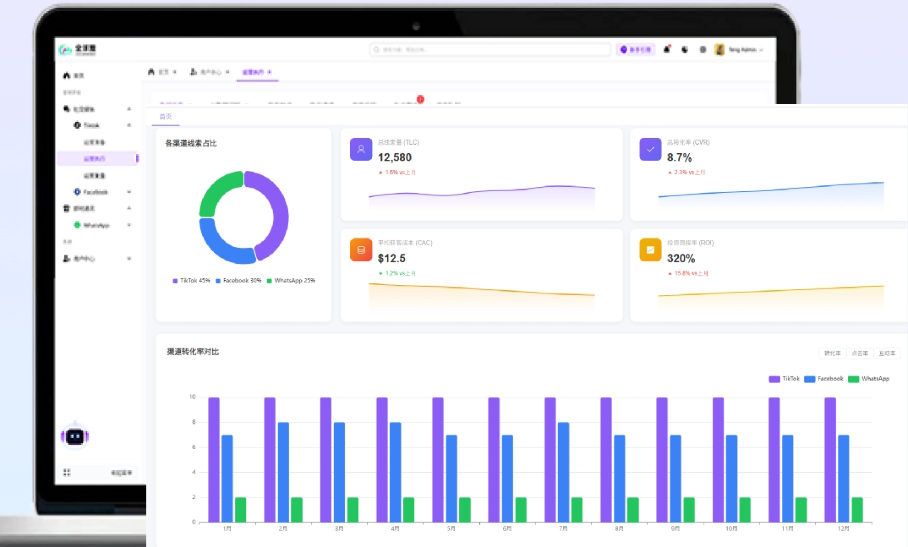Click the notification bell icon

point(667,49)
